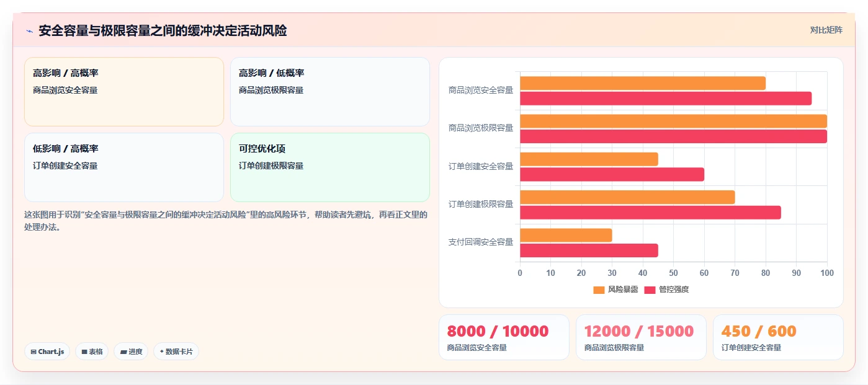The height and width of the screenshot is (385, 868).
Task: Click 订单创建安全容量 caption under 450 / 600
Action: click(751, 348)
